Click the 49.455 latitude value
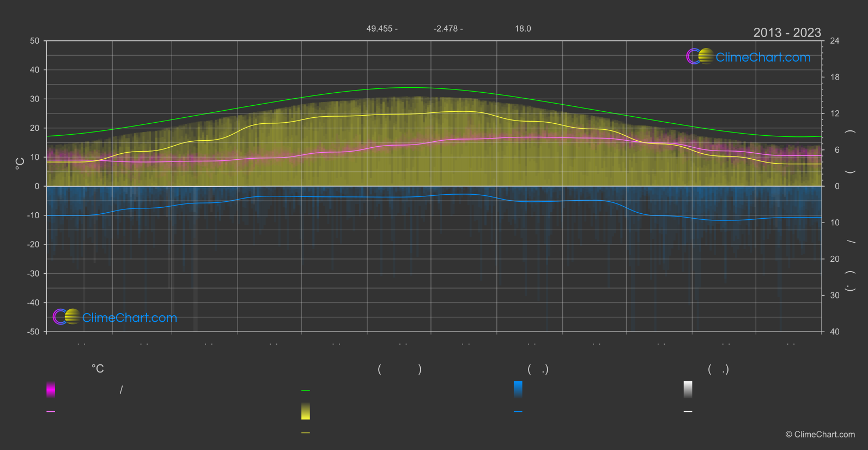 coord(379,29)
